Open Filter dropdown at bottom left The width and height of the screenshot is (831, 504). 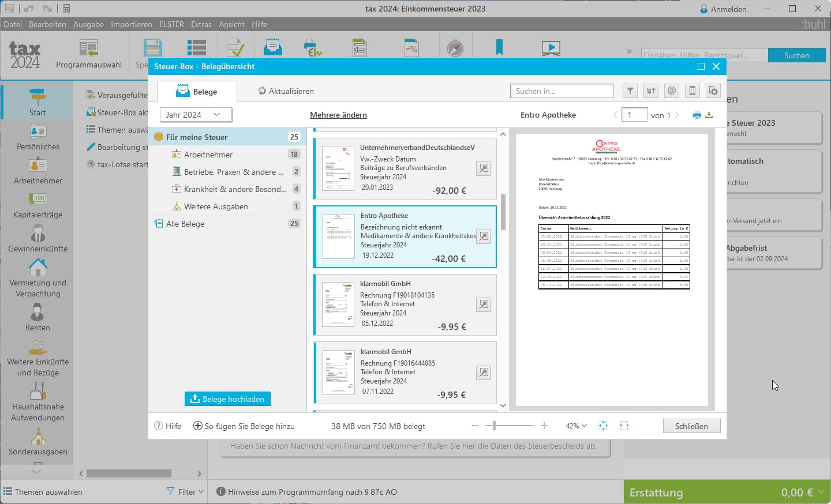point(185,492)
